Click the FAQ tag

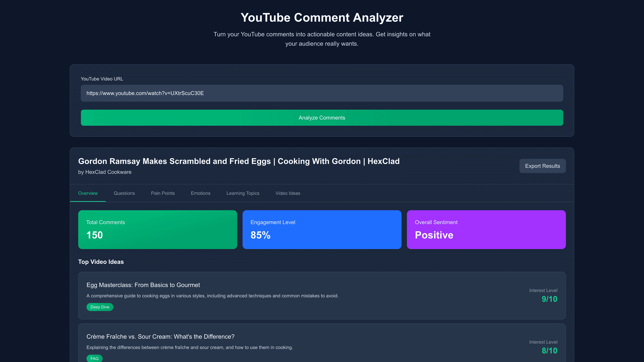coord(94,358)
